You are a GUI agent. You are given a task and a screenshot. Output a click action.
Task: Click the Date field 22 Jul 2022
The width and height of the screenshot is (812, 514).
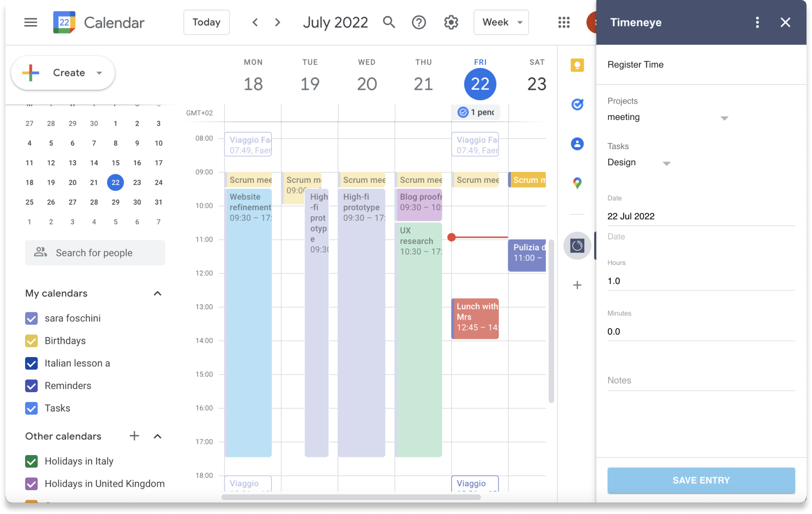tap(701, 216)
